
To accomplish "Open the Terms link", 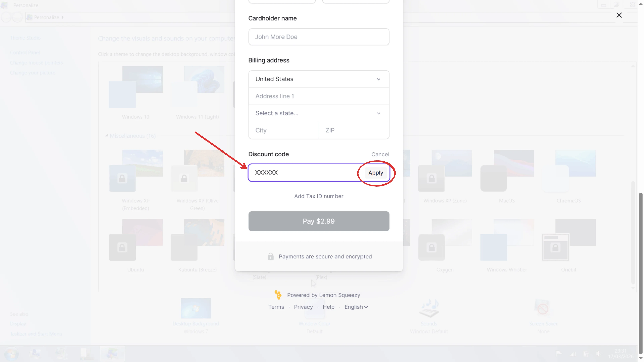I will coord(276,307).
